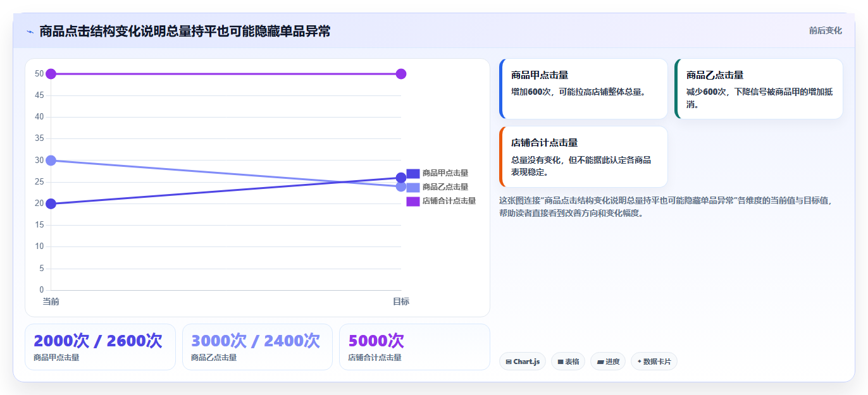Click the y-axis label 10
The width and height of the screenshot is (868, 395).
coord(39,246)
